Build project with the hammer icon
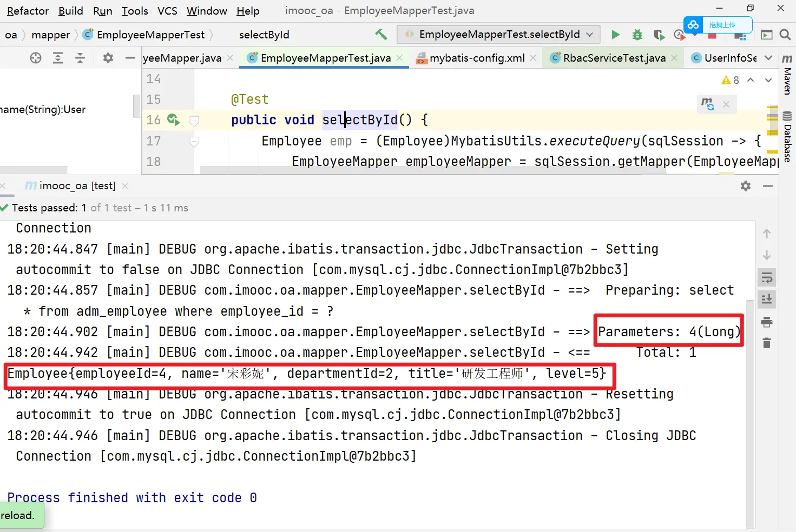The width and height of the screenshot is (796, 532). (381, 35)
